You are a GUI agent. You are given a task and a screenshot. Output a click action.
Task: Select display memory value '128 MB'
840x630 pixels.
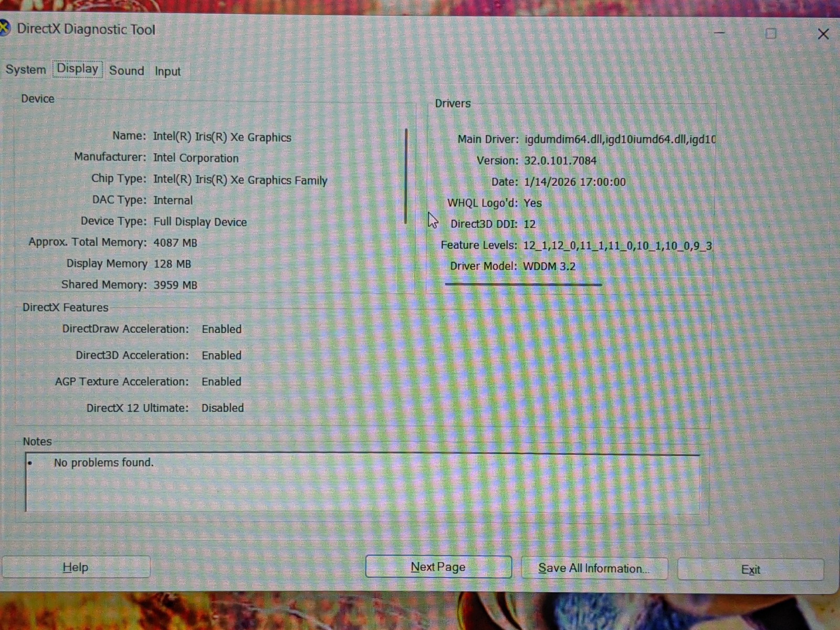[x=173, y=264]
